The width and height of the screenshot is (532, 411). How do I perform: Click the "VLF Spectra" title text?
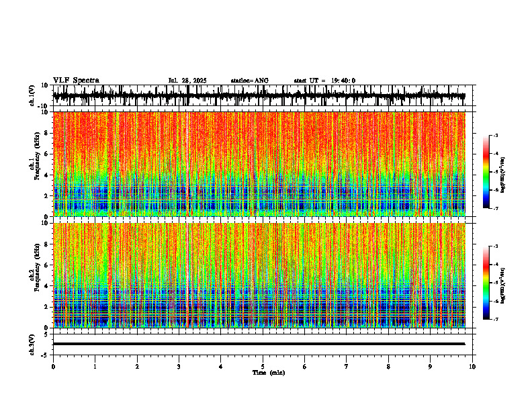point(76,81)
